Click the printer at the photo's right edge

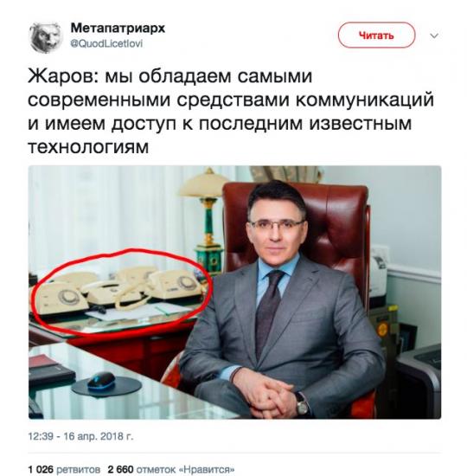[420, 379]
